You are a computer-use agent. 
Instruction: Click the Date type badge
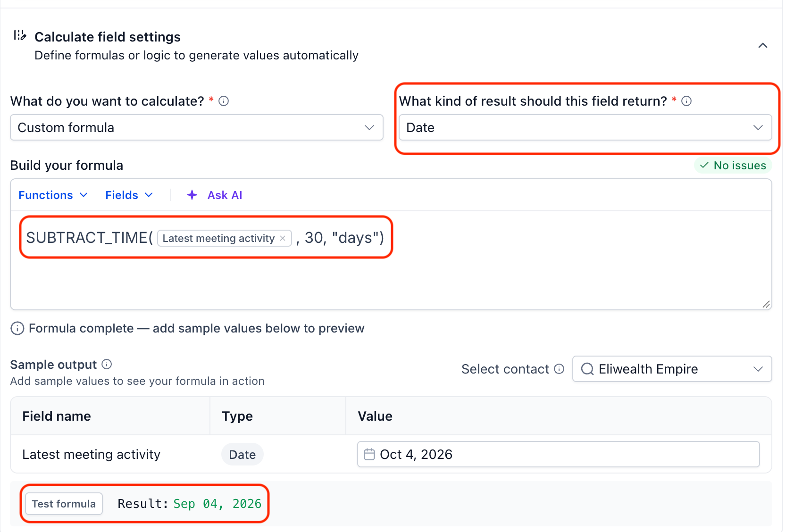click(x=242, y=455)
